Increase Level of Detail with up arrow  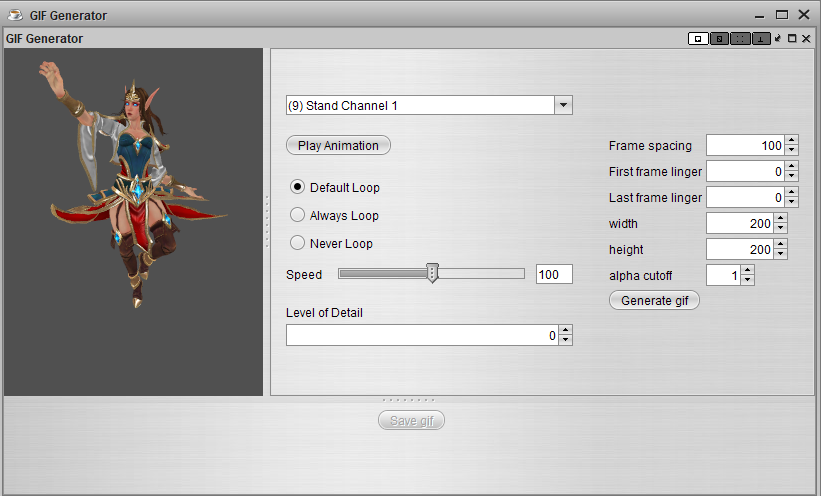[565, 330]
